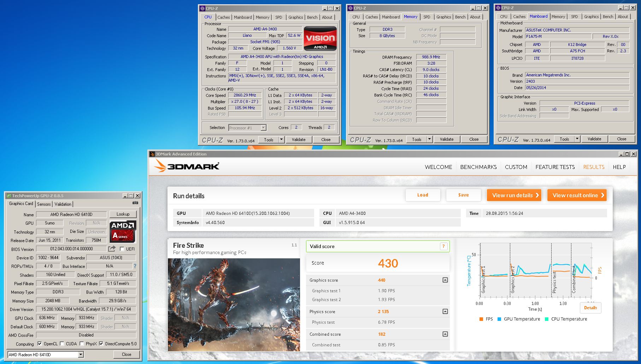Click the CPU-Z Memory window title icon

(350, 8)
